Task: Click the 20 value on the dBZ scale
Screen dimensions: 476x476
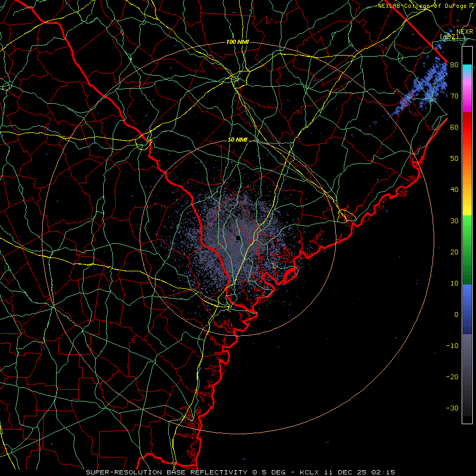Action: [x=454, y=252]
